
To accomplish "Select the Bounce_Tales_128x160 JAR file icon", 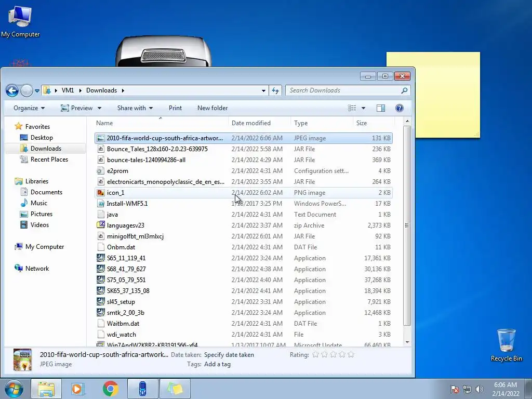I will (x=100, y=149).
